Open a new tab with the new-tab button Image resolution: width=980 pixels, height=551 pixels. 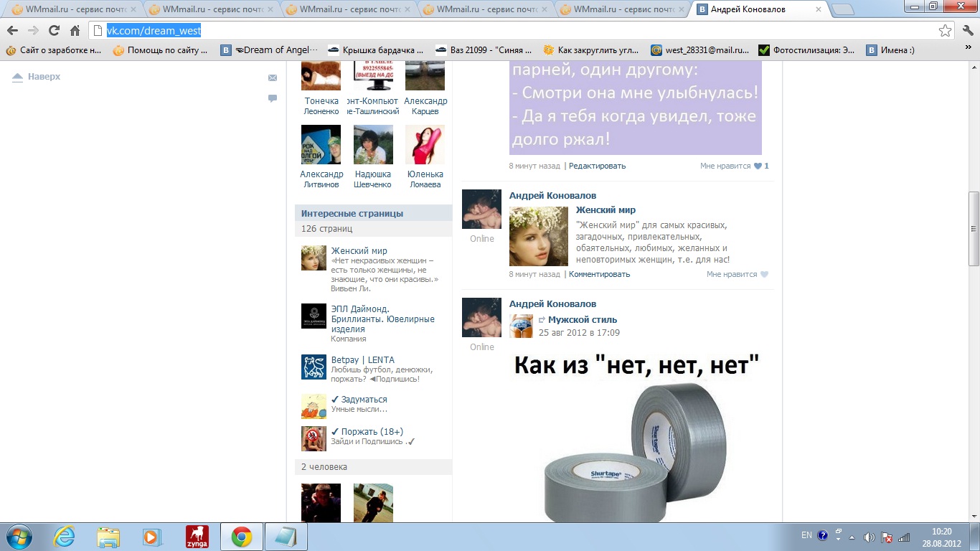point(843,9)
